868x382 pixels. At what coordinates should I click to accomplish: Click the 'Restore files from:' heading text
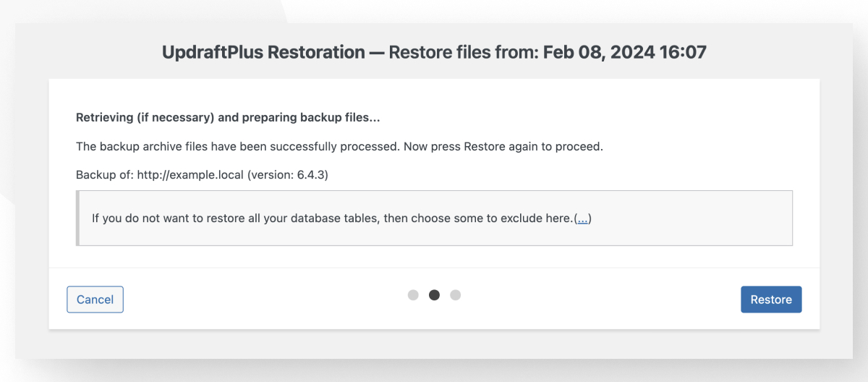coord(464,52)
